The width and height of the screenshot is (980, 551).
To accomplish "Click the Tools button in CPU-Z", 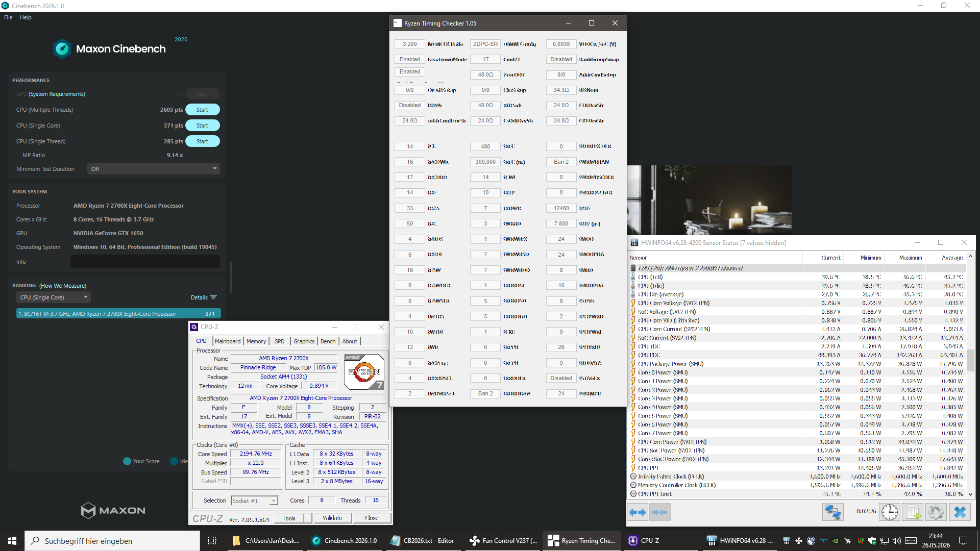I will tap(289, 518).
